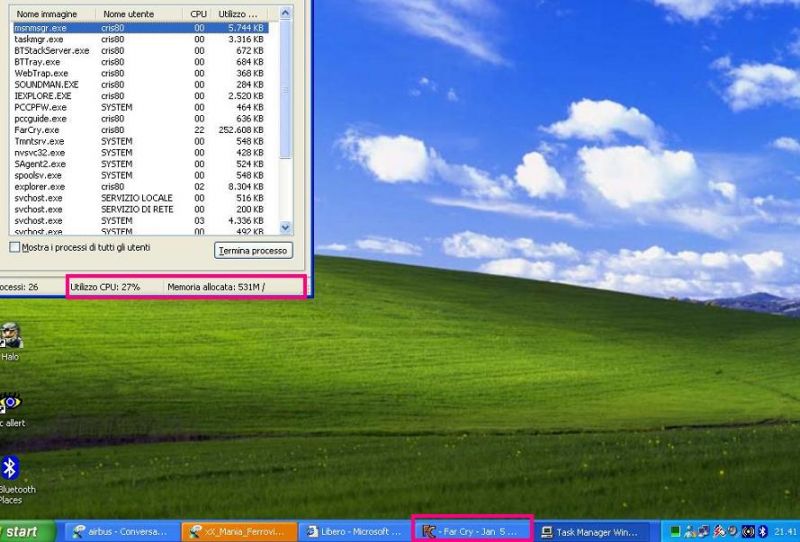Image resolution: width=800 pixels, height=542 pixels.
Task: Open the Bluetooth Places desktop icon
Action: pos(10,468)
